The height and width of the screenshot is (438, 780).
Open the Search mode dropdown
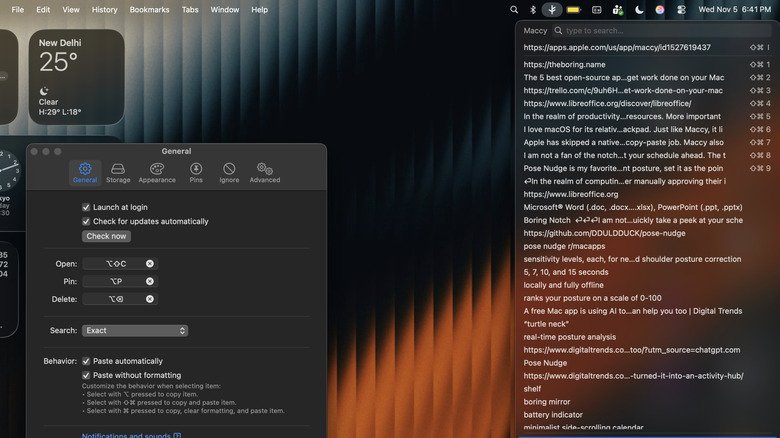click(135, 330)
